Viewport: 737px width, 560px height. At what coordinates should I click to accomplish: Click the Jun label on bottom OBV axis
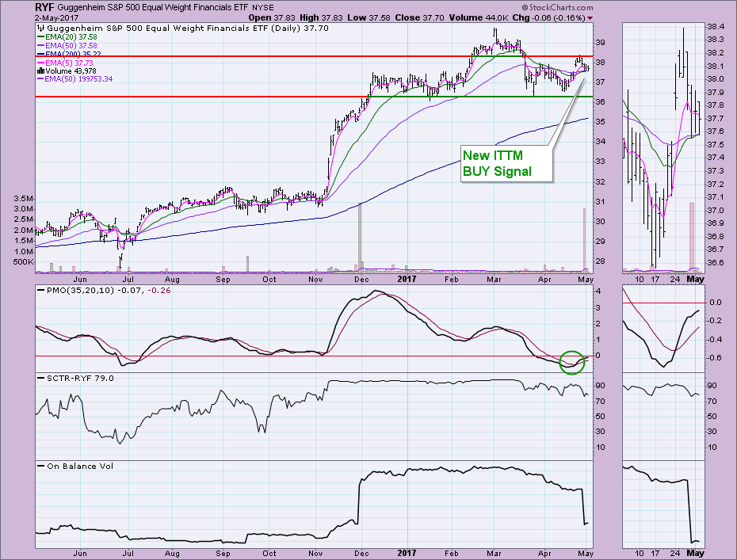(x=80, y=553)
